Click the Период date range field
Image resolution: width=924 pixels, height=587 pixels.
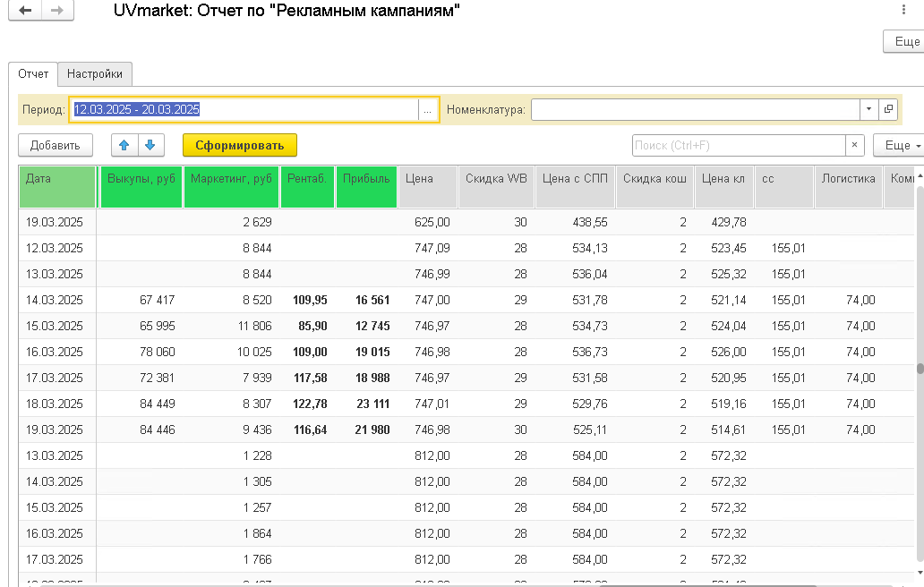pos(244,109)
